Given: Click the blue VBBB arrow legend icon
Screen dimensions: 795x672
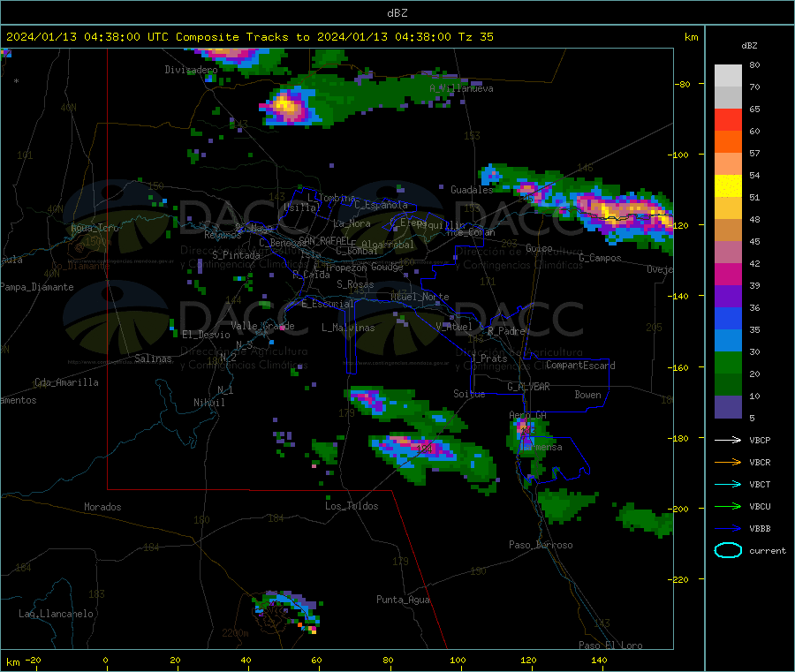Looking at the screenshot, I should coord(728,528).
